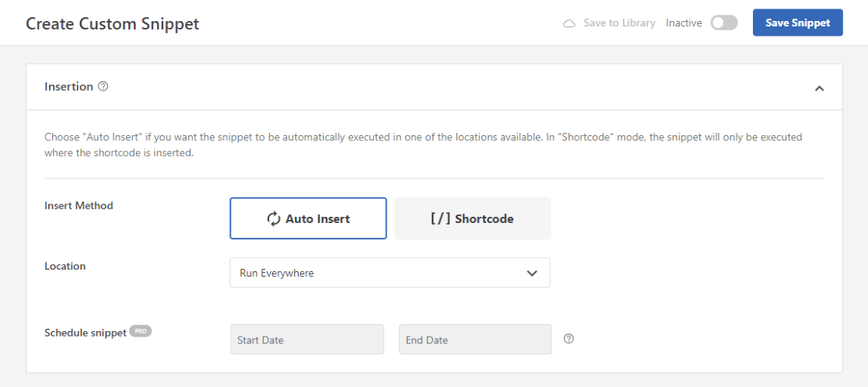Click the Start Date field
The width and height of the screenshot is (868, 387).
click(x=307, y=339)
